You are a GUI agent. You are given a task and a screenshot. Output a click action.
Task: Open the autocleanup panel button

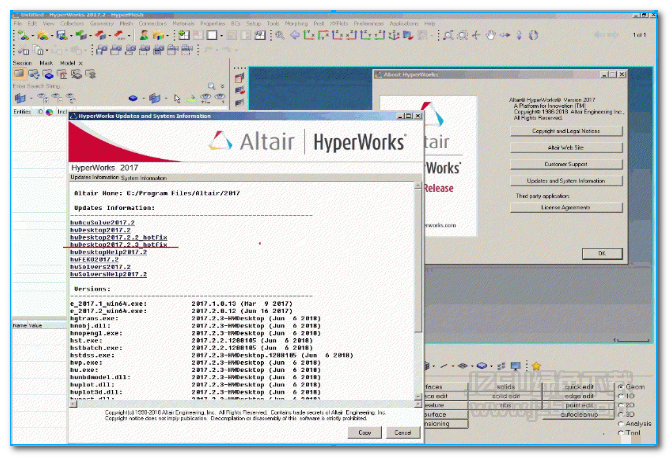click(x=579, y=414)
